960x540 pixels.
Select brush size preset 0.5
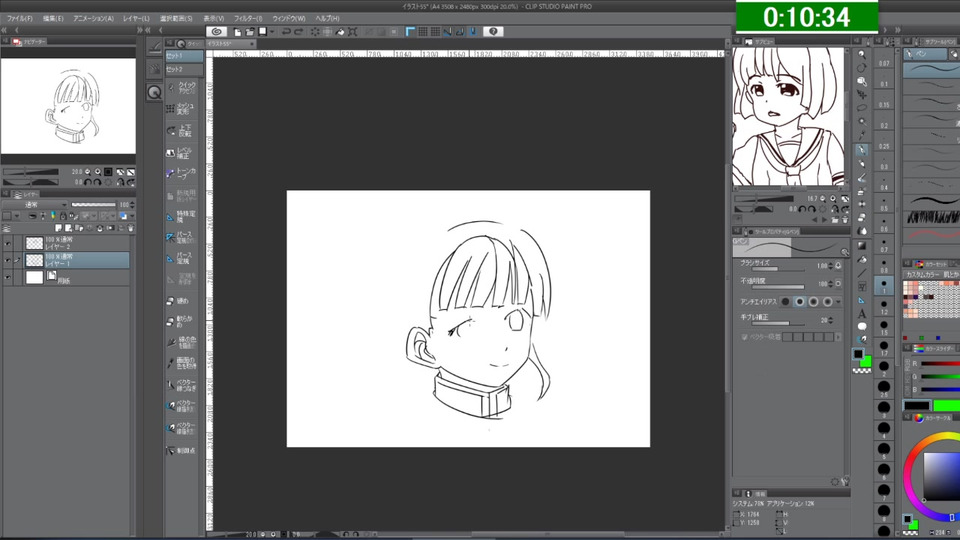pyautogui.click(x=883, y=204)
